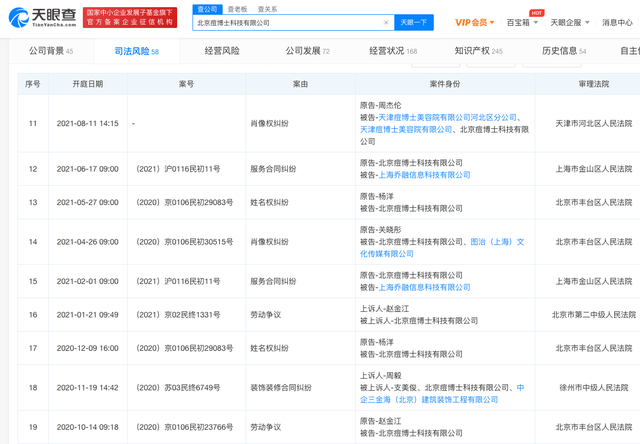
Task: Select date cell 2021-06-17 09:00
Action: point(88,169)
